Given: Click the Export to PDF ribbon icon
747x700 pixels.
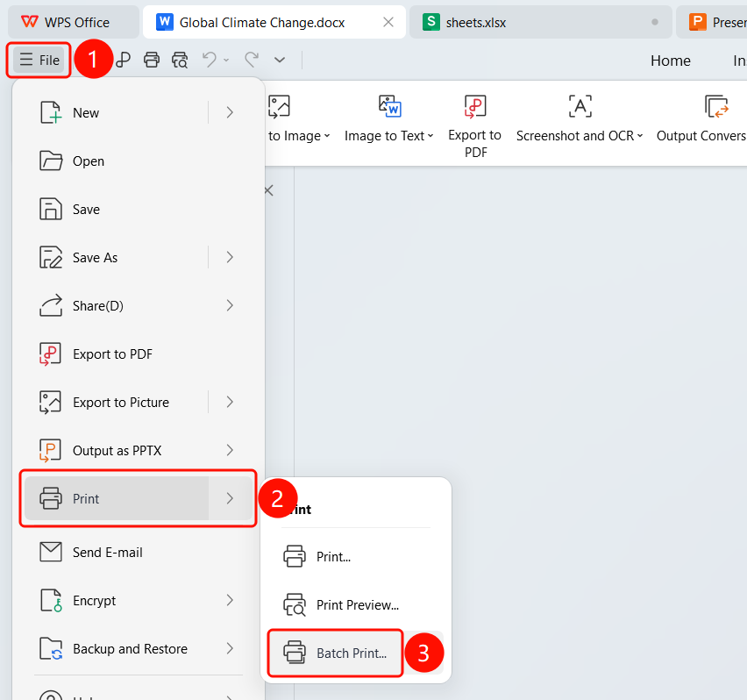Looking at the screenshot, I should pos(475,106).
